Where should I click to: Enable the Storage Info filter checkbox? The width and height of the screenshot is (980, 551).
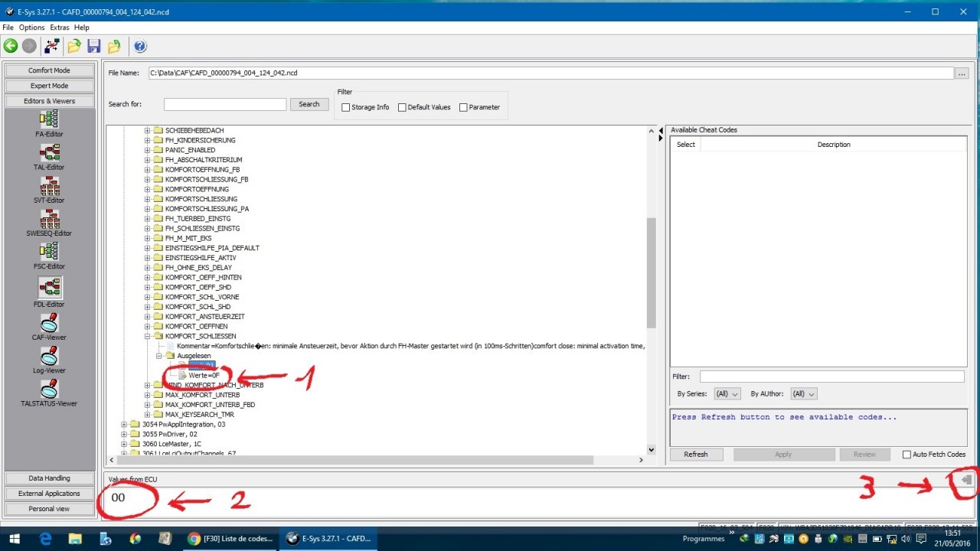[x=346, y=108]
